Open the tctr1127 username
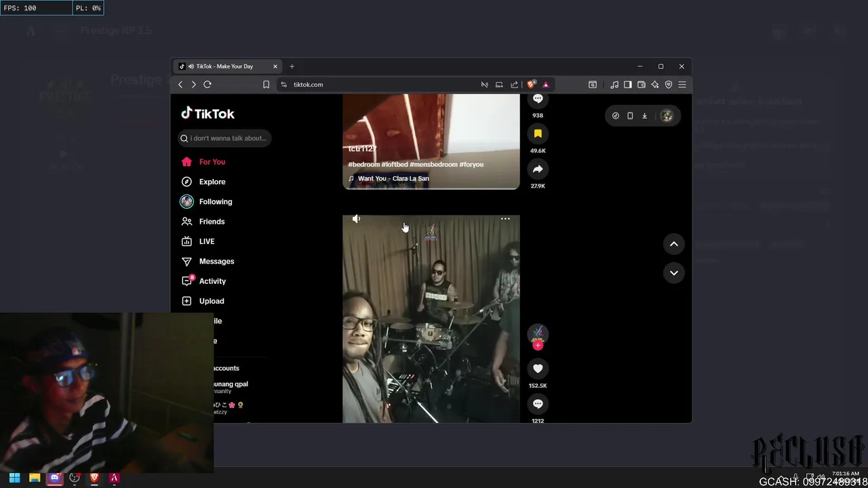The image size is (868, 488). click(362, 148)
